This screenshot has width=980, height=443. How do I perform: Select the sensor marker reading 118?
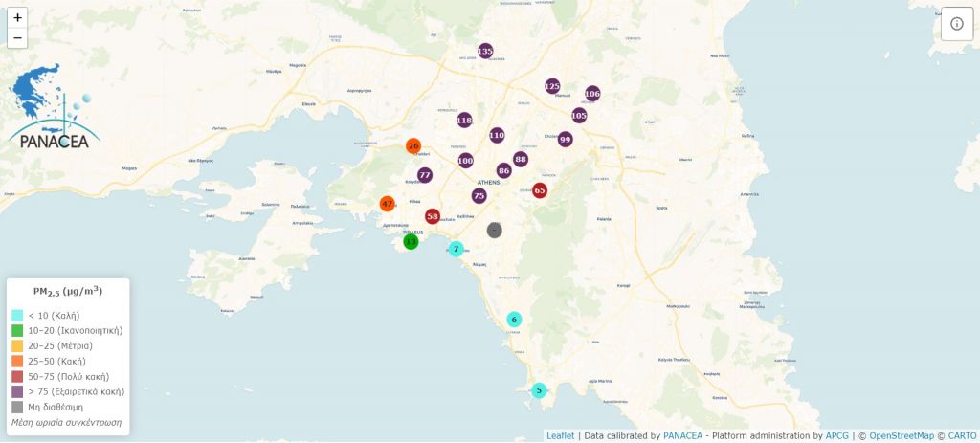coord(464,120)
